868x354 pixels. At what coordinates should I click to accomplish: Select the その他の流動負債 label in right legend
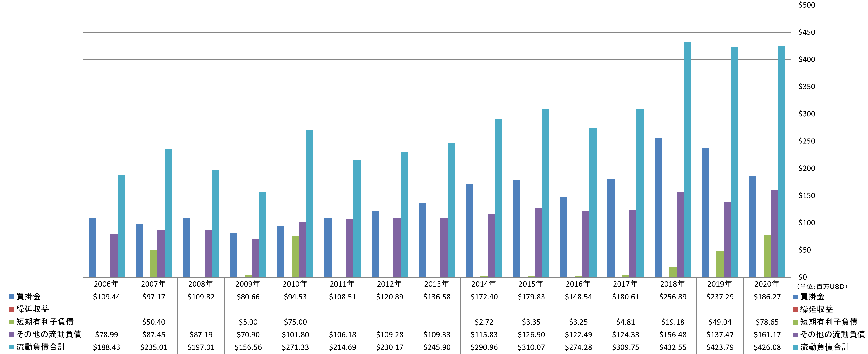coord(832,334)
